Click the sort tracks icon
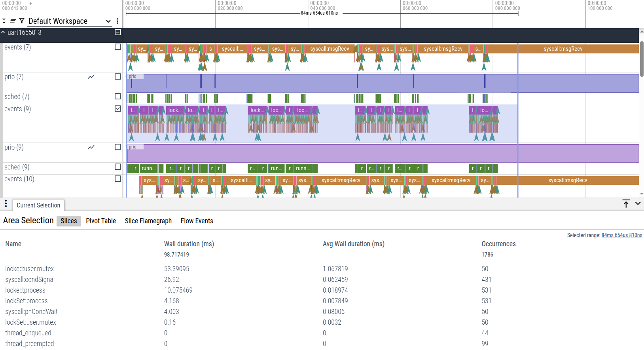 click(13, 21)
